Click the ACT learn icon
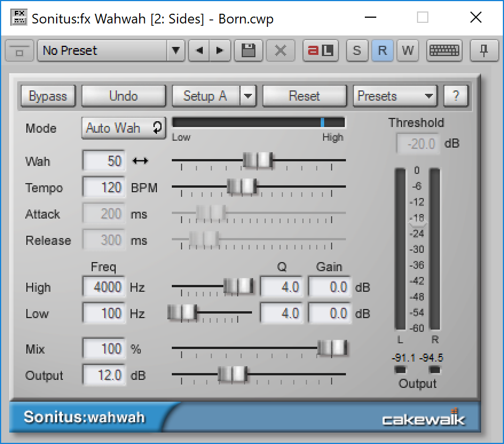 320,50
